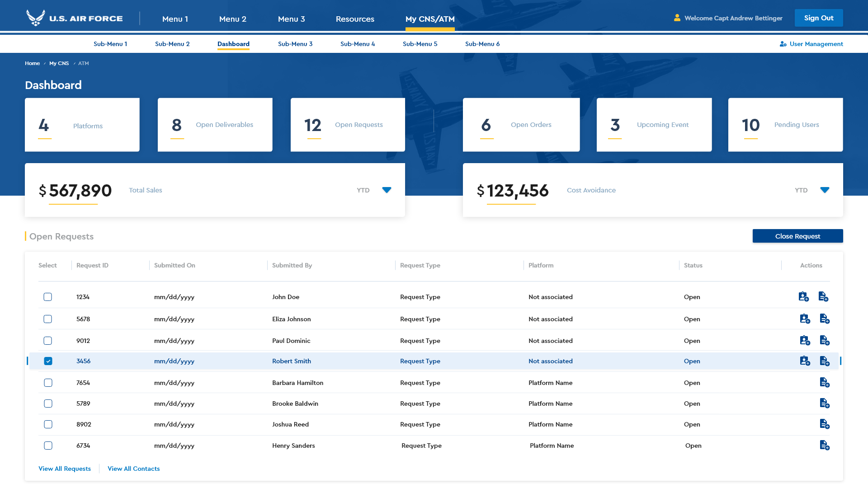The width and height of the screenshot is (868, 488).
Task: Click the My CNS breadcrumb link
Action: [x=59, y=63]
